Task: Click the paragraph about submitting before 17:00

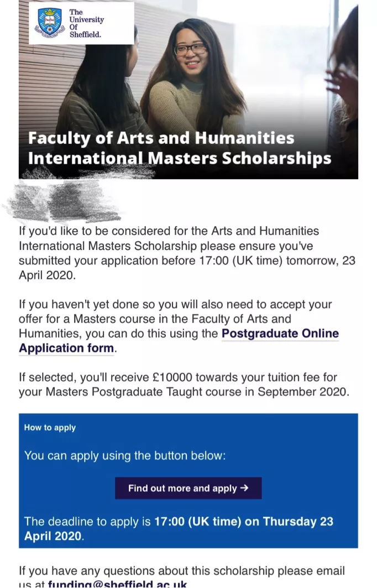Action: (187, 253)
